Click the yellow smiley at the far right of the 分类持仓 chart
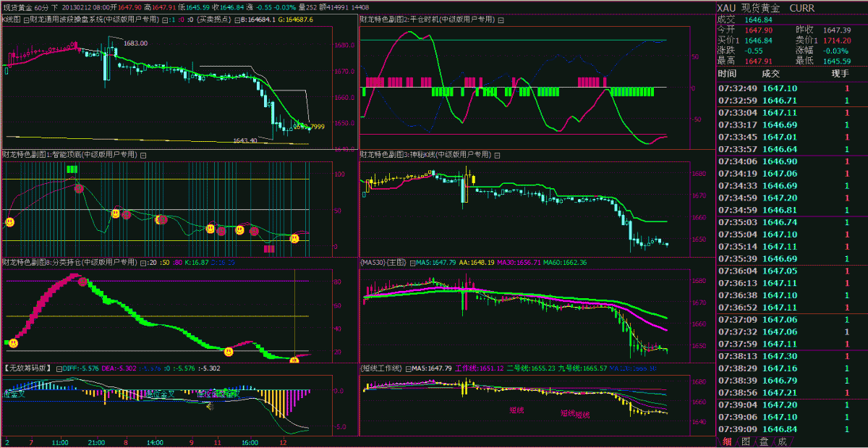Viewport: 868px width, 448px height. [294, 360]
